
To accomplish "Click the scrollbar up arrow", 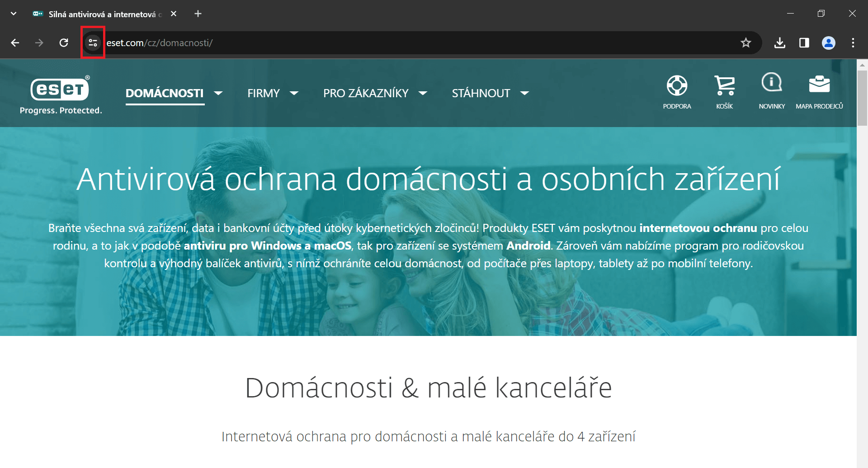I will pos(862,65).
